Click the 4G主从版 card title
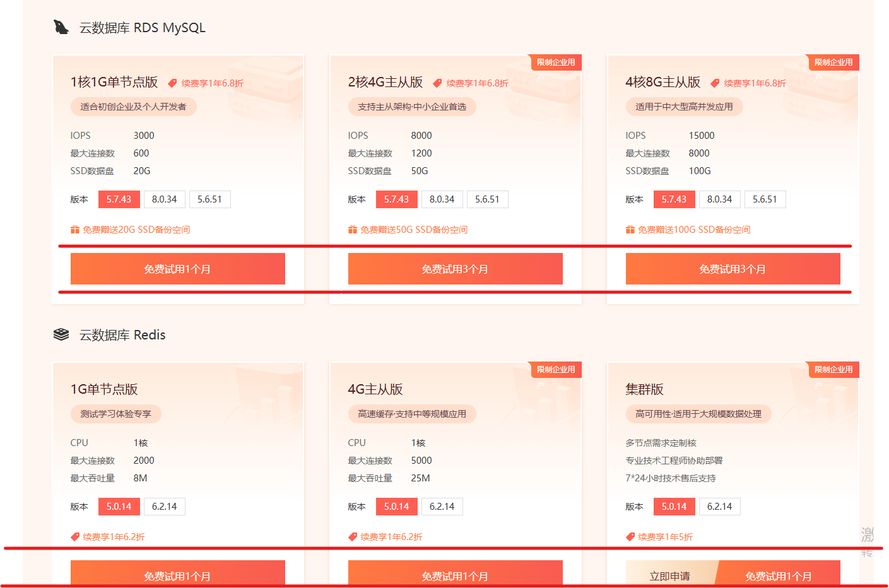889x588 pixels. [x=375, y=389]
